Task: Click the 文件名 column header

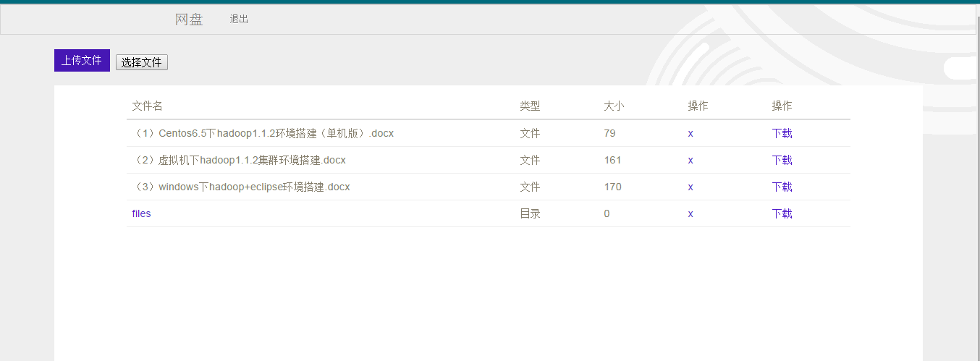Action: [x=147, y=106]
